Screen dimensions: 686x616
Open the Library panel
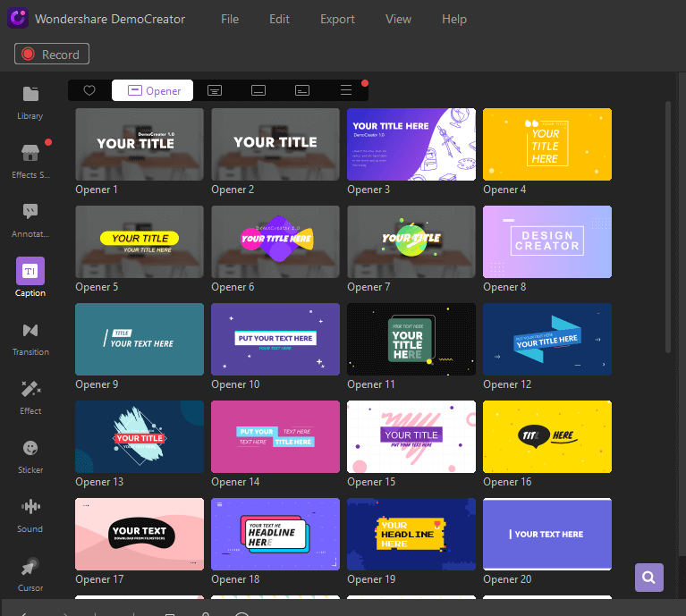coord(30,103)
